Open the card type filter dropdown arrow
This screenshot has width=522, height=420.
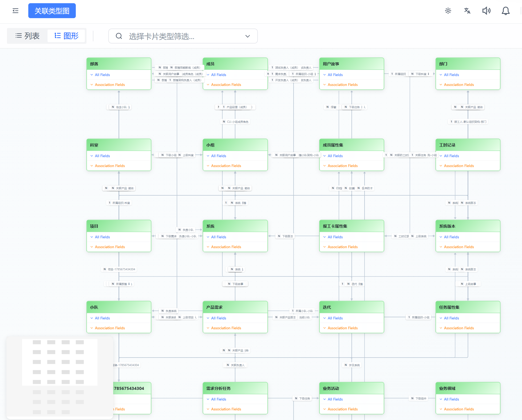click(248, 36)
